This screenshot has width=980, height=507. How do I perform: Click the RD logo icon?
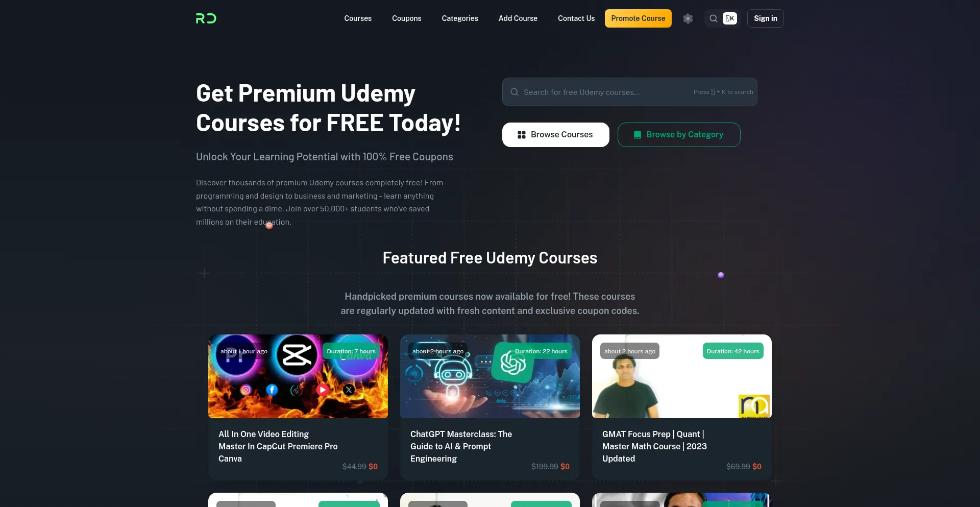206,18
